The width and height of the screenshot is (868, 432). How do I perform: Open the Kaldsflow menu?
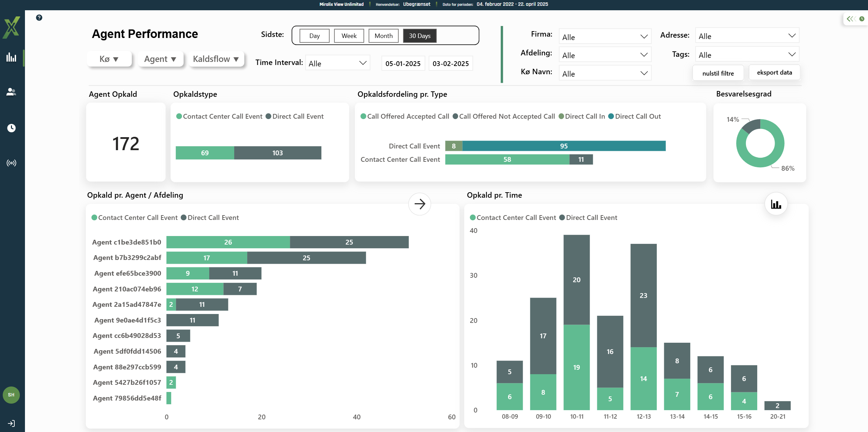tap(216, 59)
